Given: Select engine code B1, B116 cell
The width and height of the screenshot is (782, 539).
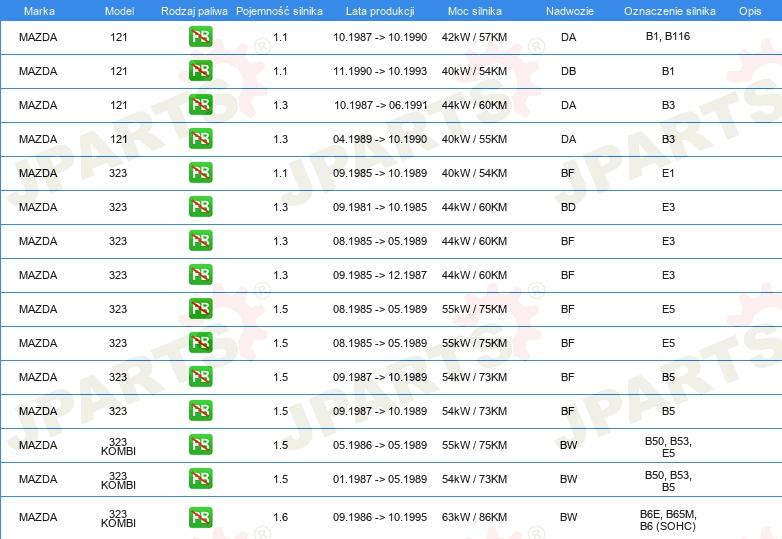Looking at the screenshot, I should pyautogui.click(x=668, y=36).
